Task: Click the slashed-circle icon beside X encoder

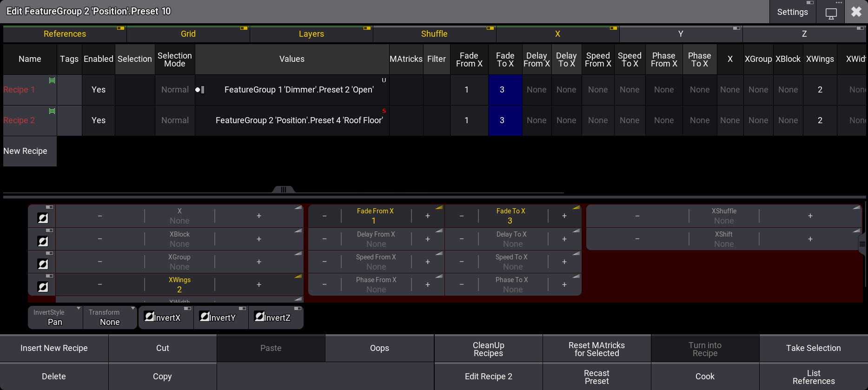Action: coord(43,218)
